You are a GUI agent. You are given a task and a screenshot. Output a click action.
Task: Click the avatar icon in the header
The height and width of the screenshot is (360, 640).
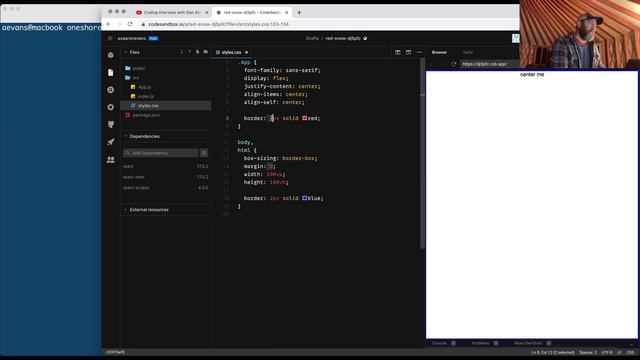(516, 38)
